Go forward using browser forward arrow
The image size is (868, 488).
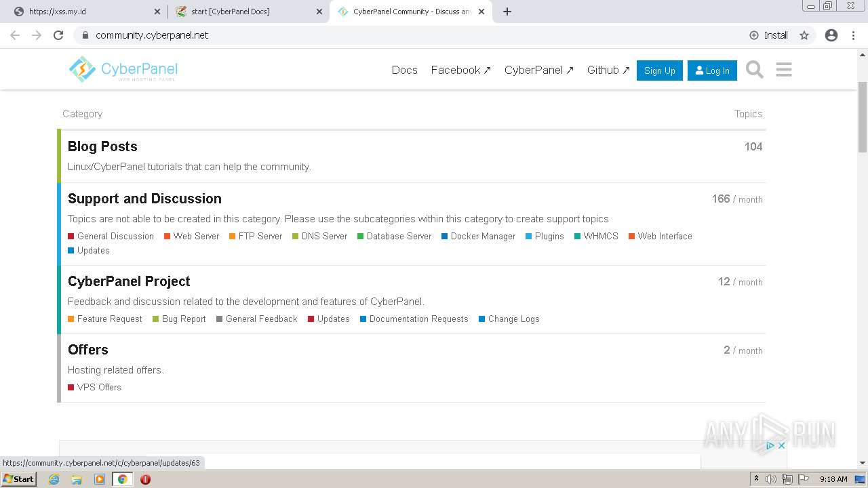pyautogui.click(x=37, y=35)
